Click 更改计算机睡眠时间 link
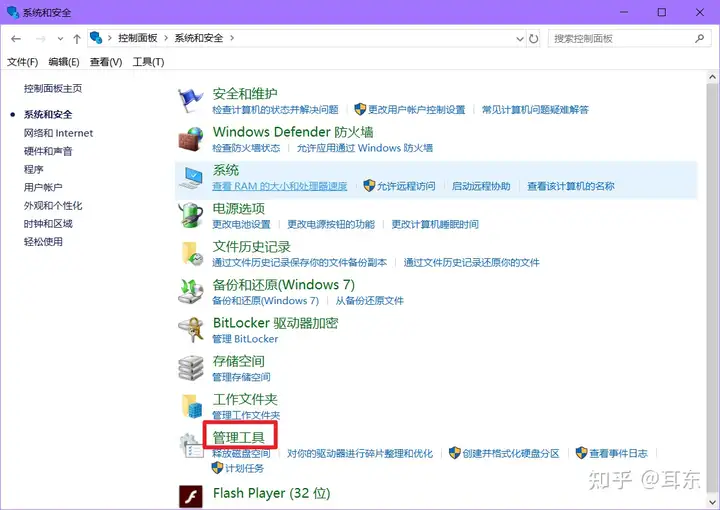720x510 pixels. (435, 224)
